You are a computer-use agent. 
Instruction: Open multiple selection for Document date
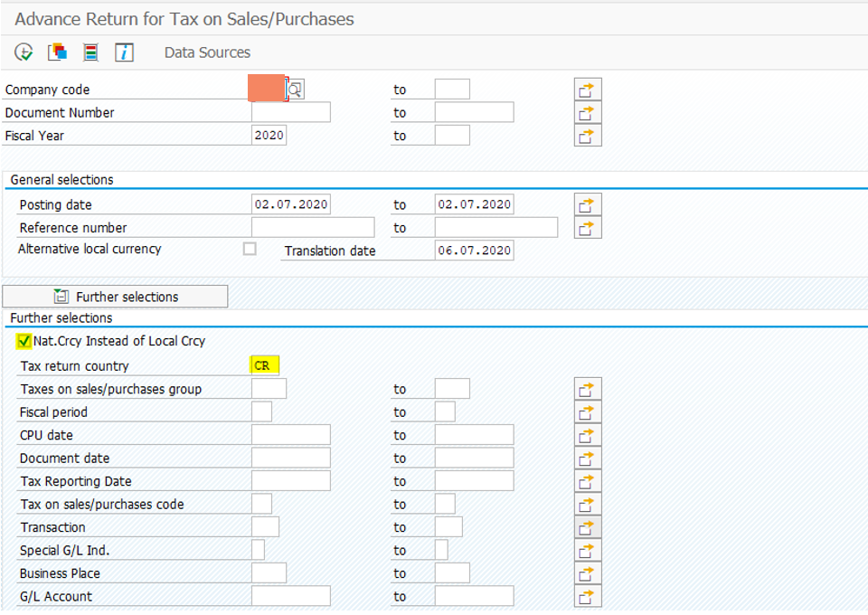tap(588, 459)
